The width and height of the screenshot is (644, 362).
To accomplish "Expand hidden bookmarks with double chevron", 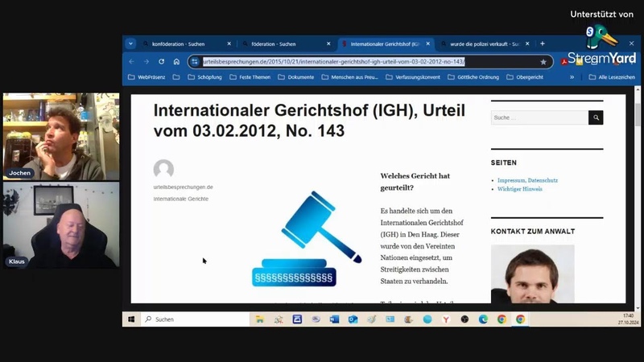I will (x=572, y=77).
